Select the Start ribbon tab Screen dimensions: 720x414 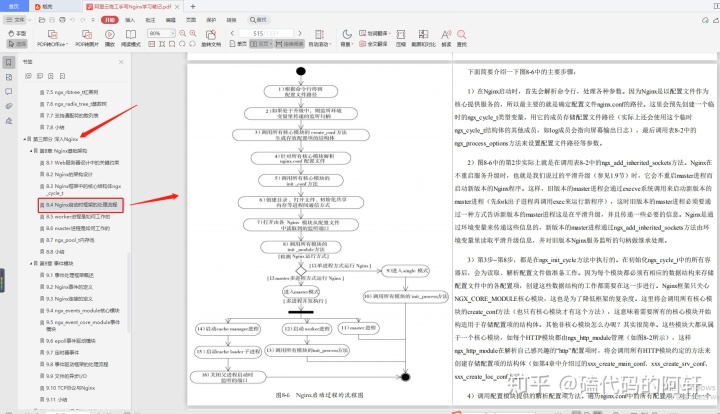click(x=110, y=20)
